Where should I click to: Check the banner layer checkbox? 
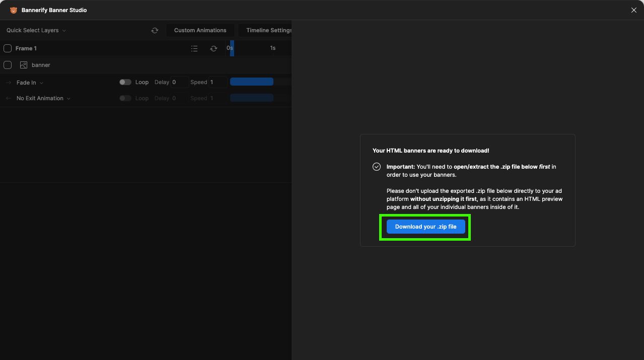coord(8,65)
